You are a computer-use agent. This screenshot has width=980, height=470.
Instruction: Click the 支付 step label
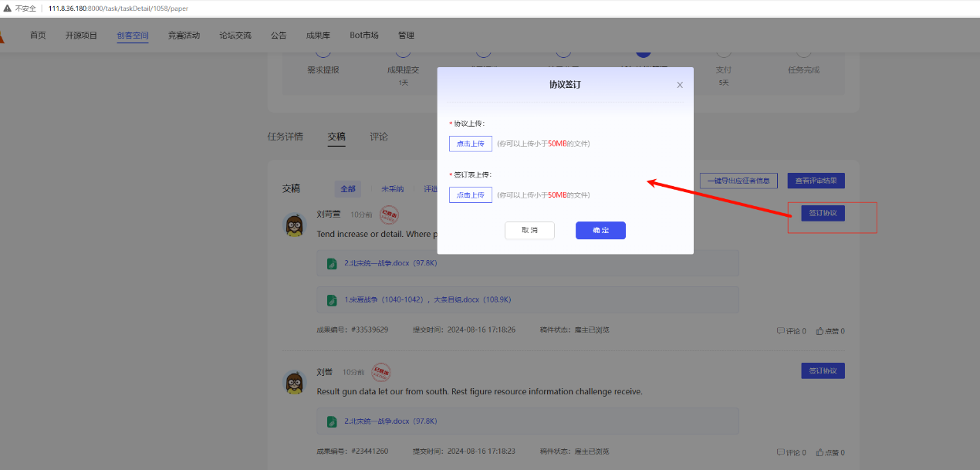[724, 69]
